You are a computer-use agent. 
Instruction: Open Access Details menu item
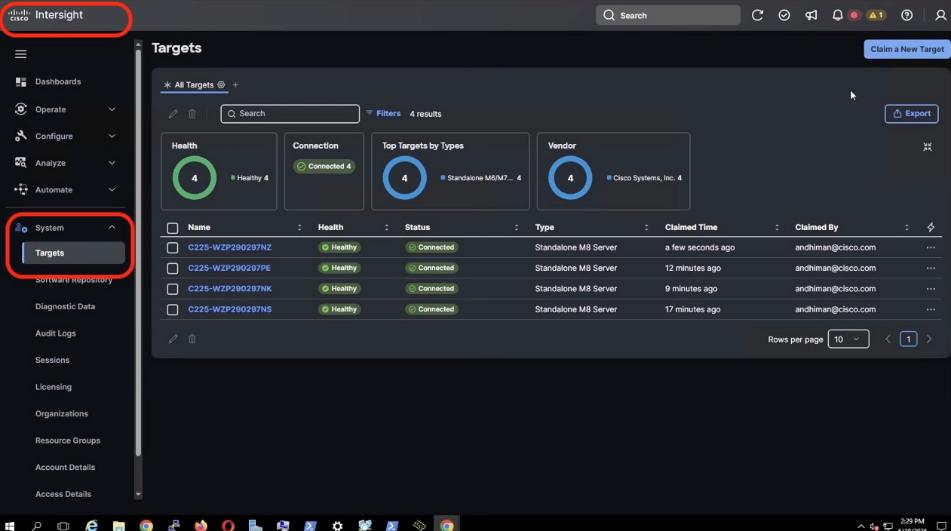coord(63,493)
